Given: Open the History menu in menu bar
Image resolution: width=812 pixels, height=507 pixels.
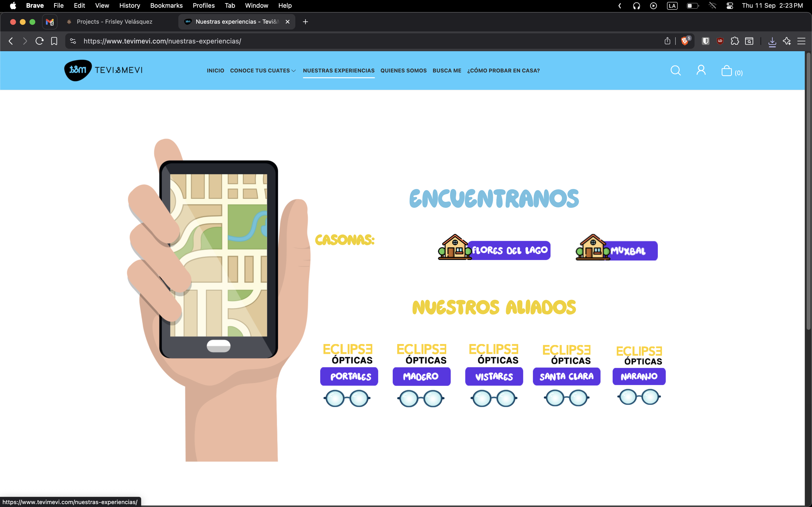Looking at the screenshot, I should (x=130, y=6).
